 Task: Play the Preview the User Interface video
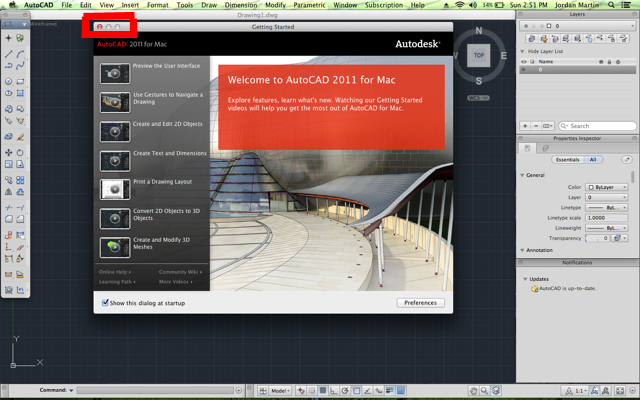(115, 73)
